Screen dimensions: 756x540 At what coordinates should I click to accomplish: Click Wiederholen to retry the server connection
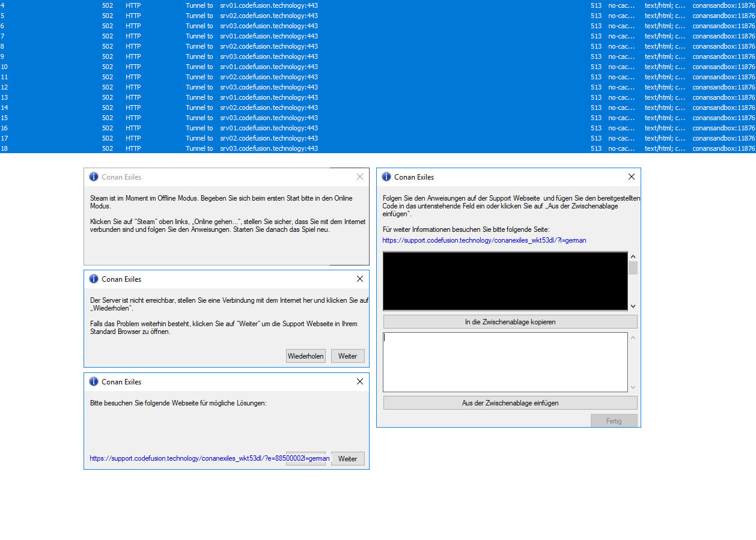306,356
